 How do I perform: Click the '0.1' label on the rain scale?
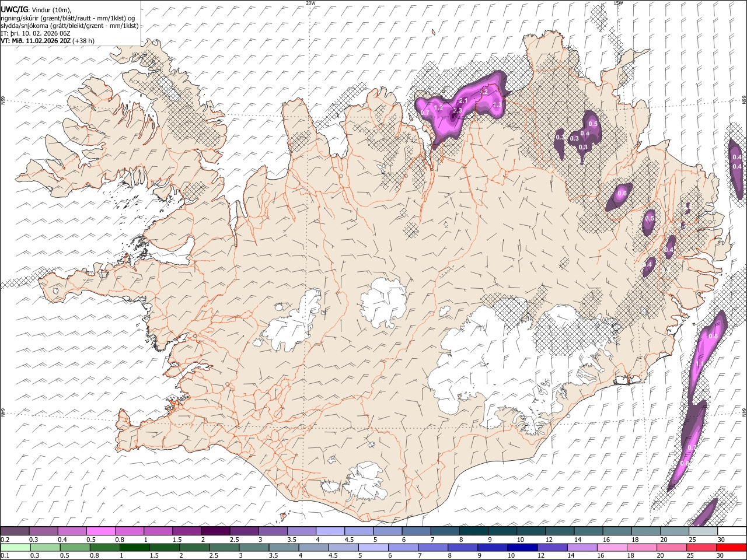click(x=5, y=555)
